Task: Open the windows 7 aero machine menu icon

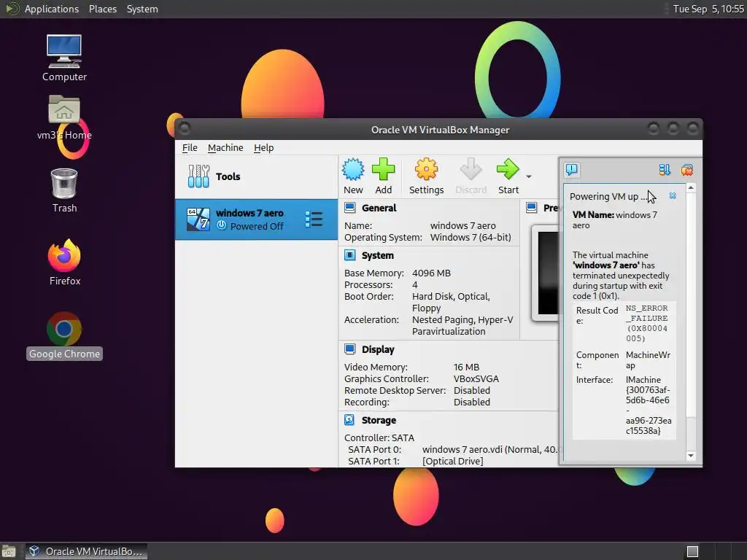Action: [x=314, y=219]
